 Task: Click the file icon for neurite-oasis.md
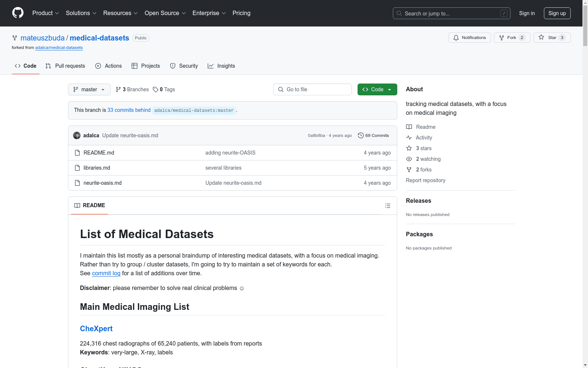click(x=77, y=183)
